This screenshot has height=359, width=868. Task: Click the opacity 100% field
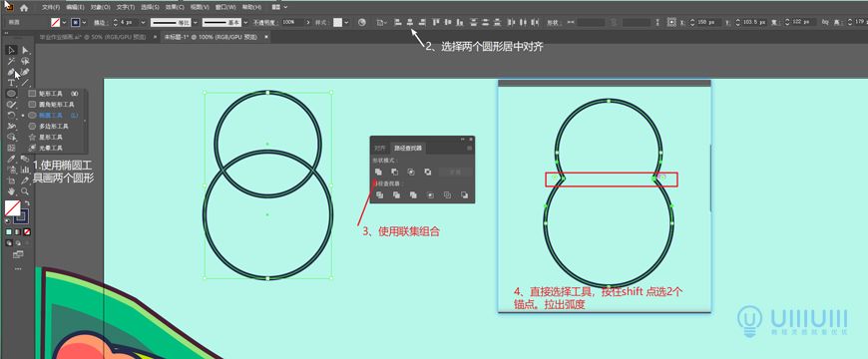point(292,23)
